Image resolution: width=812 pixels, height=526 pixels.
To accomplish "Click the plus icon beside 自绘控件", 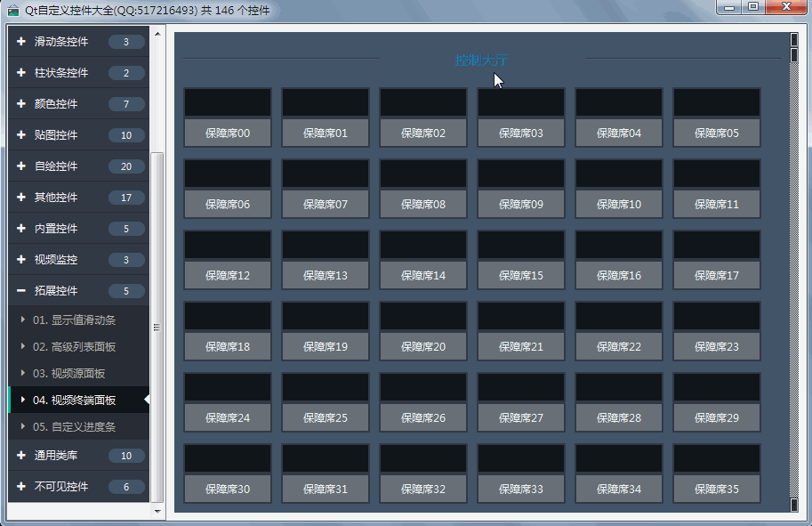I will 20,166.
